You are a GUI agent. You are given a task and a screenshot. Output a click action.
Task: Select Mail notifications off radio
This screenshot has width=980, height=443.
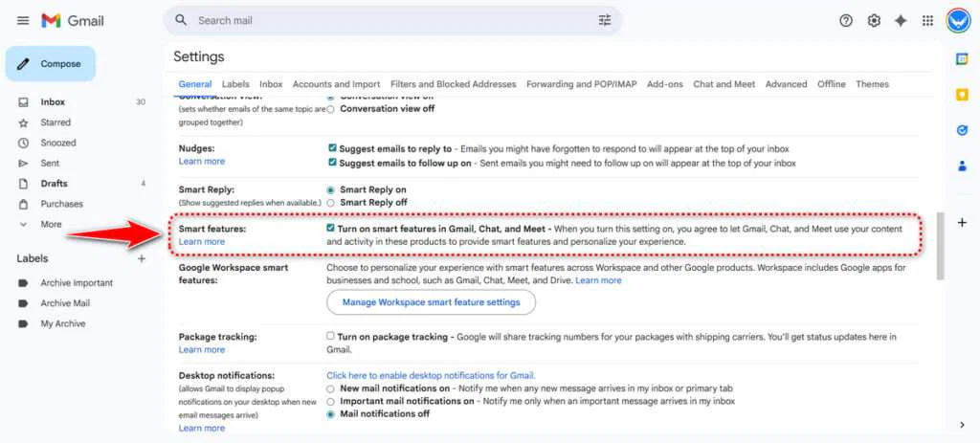[x=330, y=414]
